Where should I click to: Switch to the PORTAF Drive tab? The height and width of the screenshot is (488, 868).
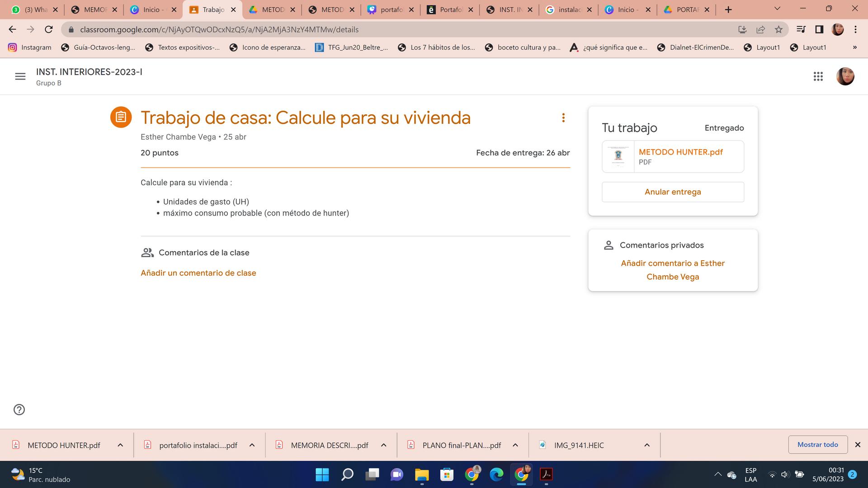683,9
